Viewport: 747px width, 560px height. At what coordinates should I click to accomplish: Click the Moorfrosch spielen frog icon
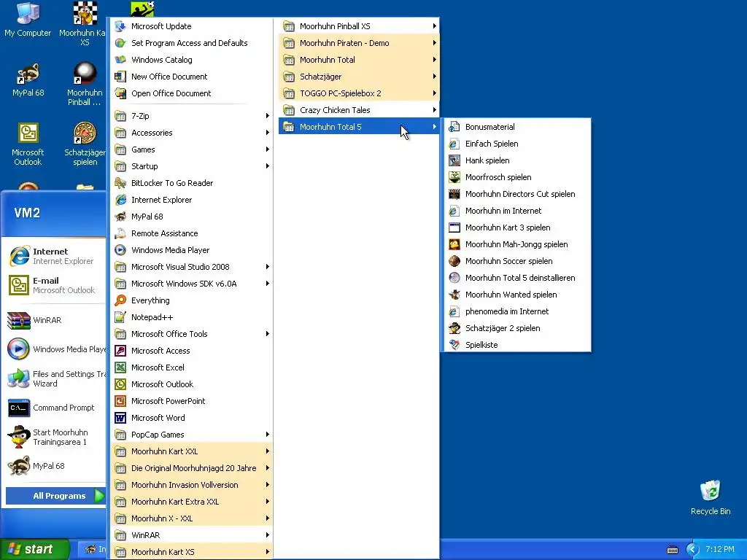pyautogui.click(x=454, y=177)
